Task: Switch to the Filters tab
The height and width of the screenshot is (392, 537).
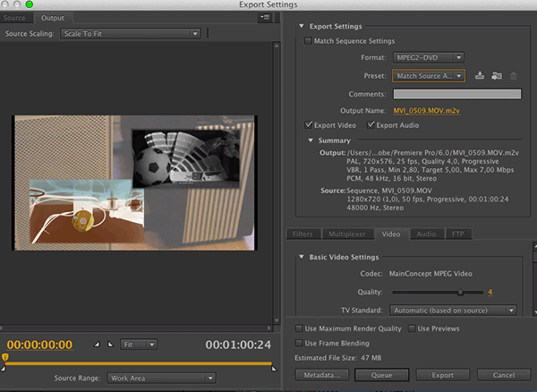Action: tap(303, 234)
